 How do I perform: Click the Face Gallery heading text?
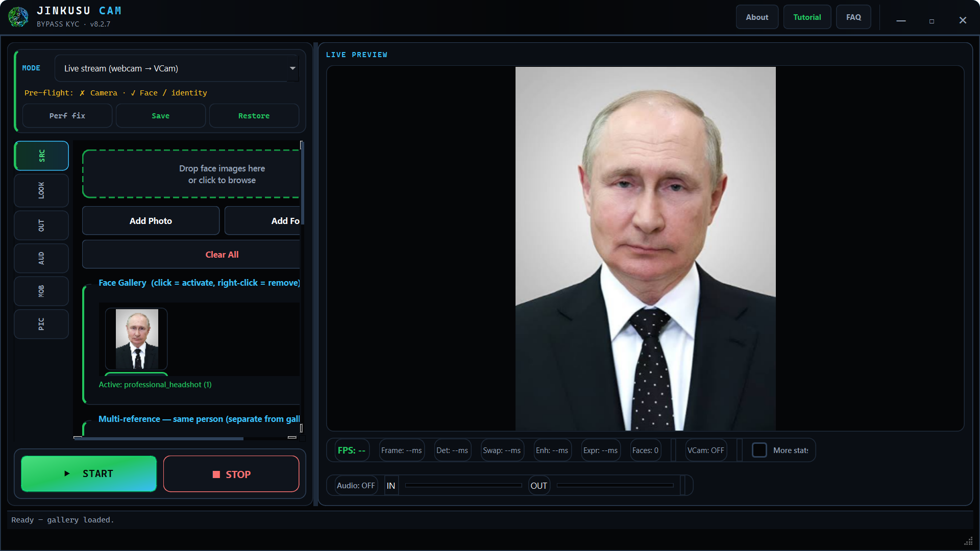tap(199, 283)
